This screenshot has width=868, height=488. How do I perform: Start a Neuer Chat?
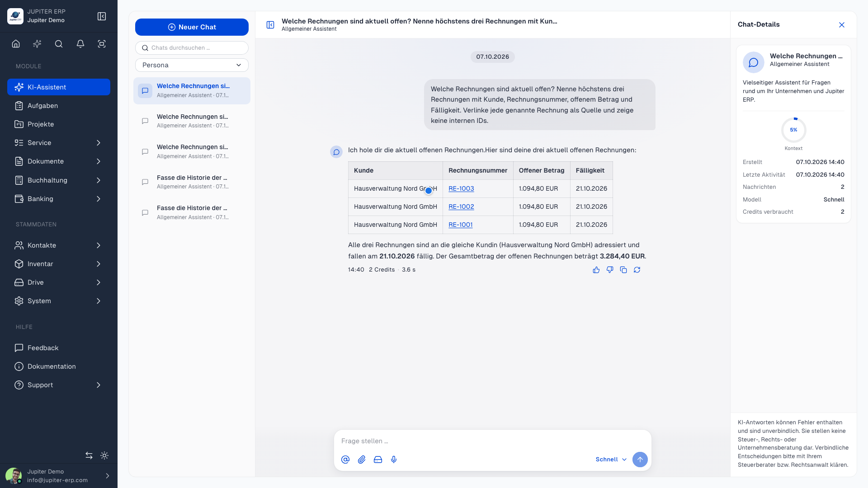(192, 27)
